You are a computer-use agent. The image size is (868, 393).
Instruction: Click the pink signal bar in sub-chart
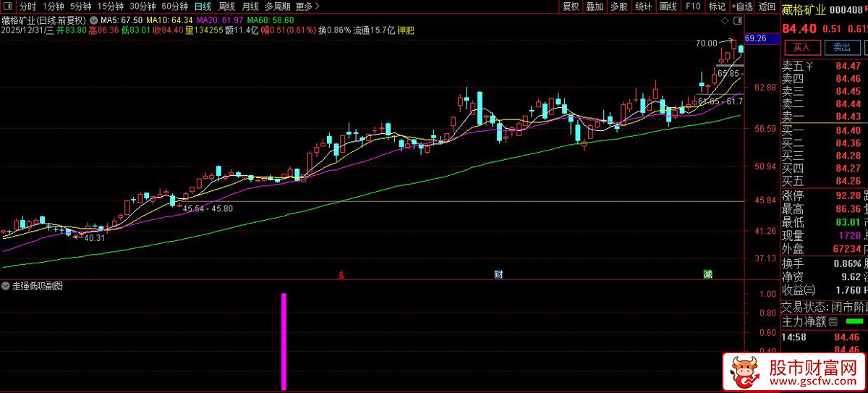[x=284, y=342]
